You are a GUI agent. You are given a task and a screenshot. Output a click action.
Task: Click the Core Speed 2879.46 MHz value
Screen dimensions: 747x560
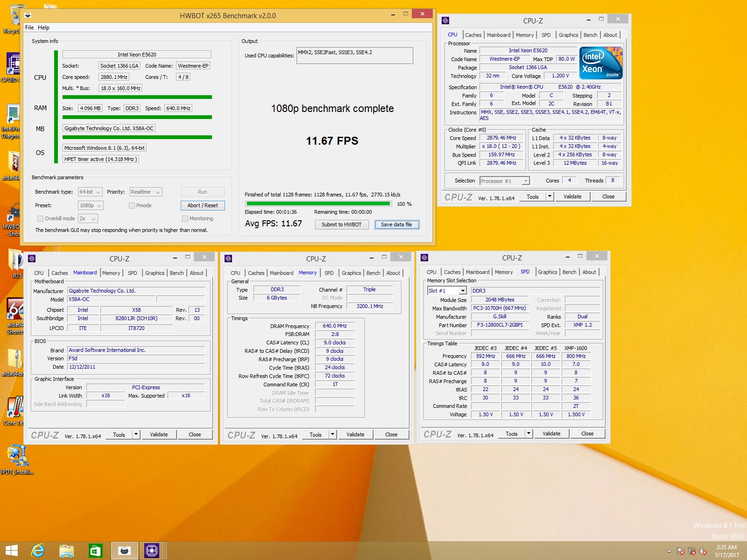501,138
